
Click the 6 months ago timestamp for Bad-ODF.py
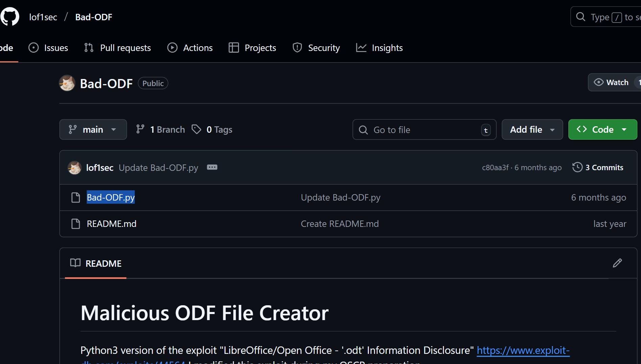pyautogui.click(x=599, y=198)
